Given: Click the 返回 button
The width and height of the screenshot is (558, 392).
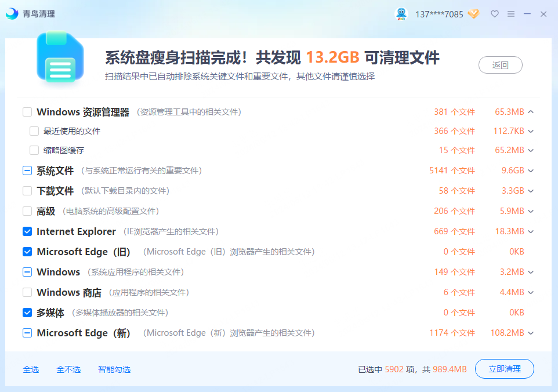Looking at the screenshot, I should [501, 65].
